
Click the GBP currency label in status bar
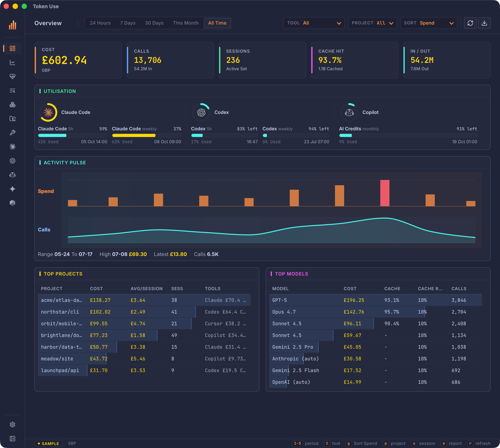pyautogui.click(x=72, y=443)
